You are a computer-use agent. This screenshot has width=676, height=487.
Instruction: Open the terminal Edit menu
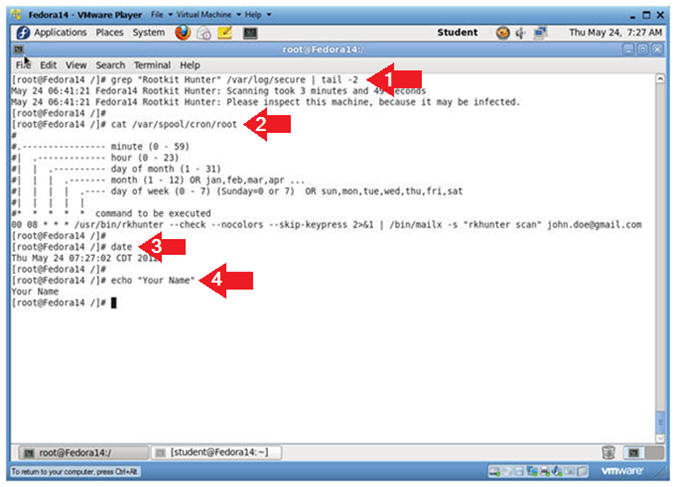click(x=48, y=65)
